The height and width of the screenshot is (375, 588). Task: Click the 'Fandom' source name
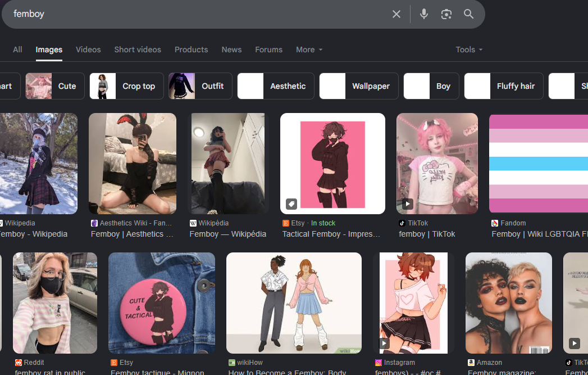coord(513,223)
